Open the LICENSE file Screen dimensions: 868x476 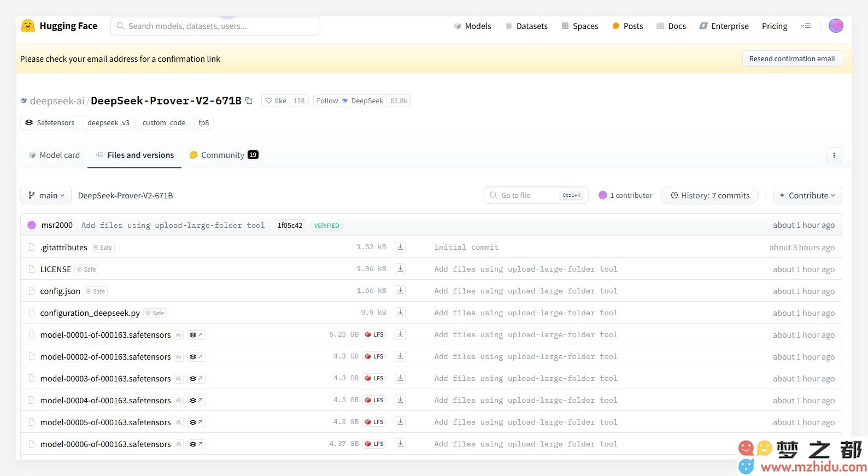pos(56,269)
